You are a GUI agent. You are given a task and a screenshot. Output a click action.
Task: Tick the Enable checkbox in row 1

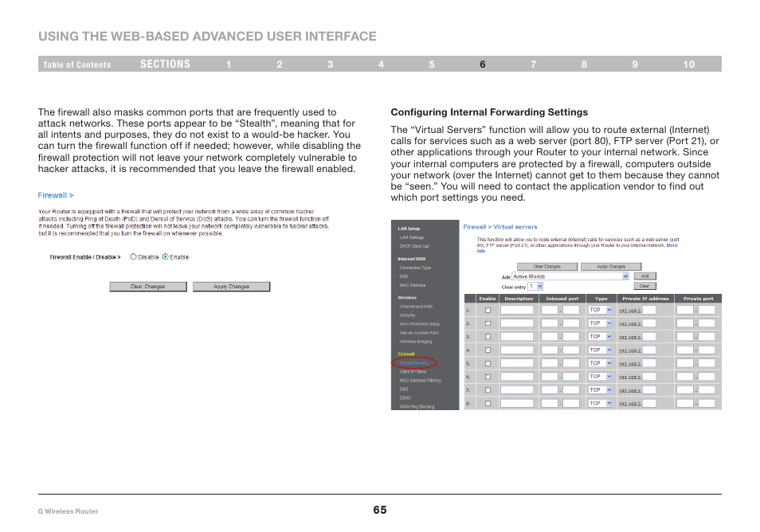coord(488,310)
